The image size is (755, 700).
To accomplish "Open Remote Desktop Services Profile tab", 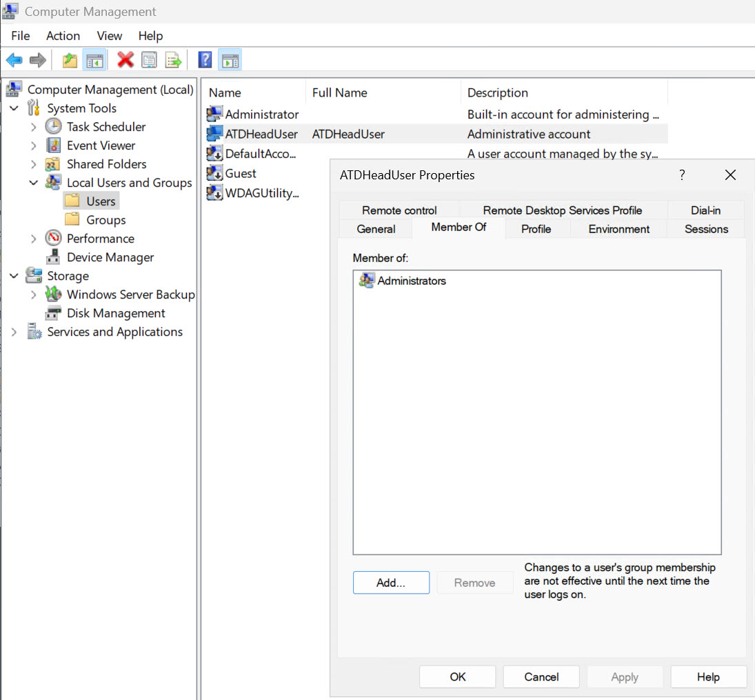I will coord(563,210).
